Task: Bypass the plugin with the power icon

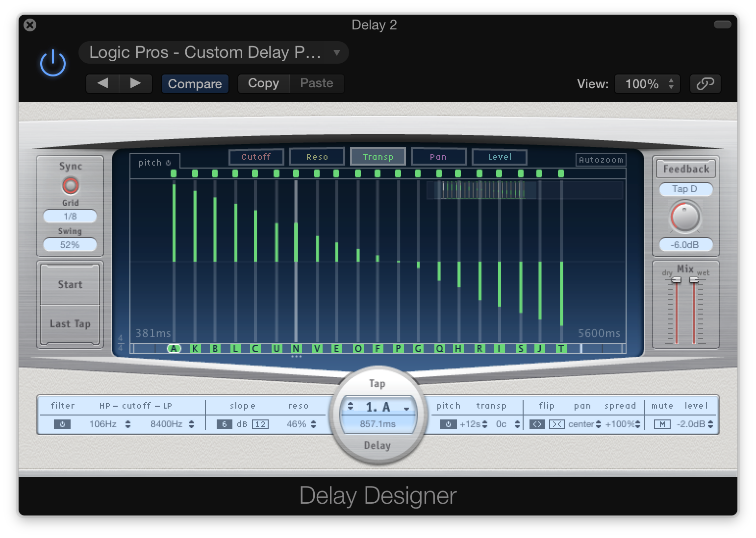Action: tap(52, 62)
